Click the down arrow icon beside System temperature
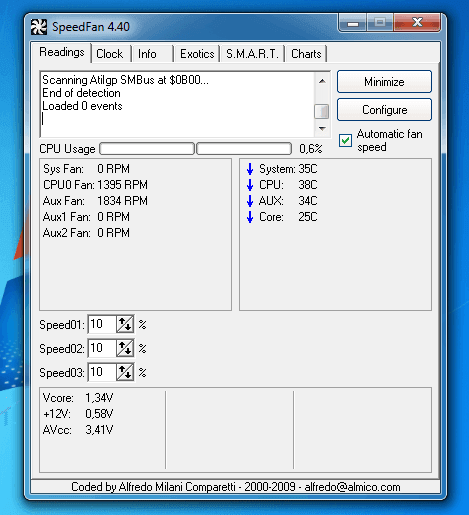The height and width of the screenshot is (515, 469). (x=250, y=169)
